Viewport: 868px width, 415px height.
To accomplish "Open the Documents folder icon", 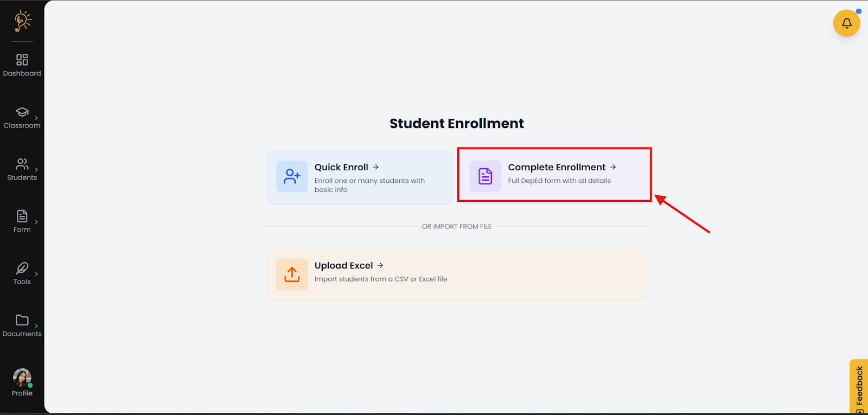I will point(22,320).
